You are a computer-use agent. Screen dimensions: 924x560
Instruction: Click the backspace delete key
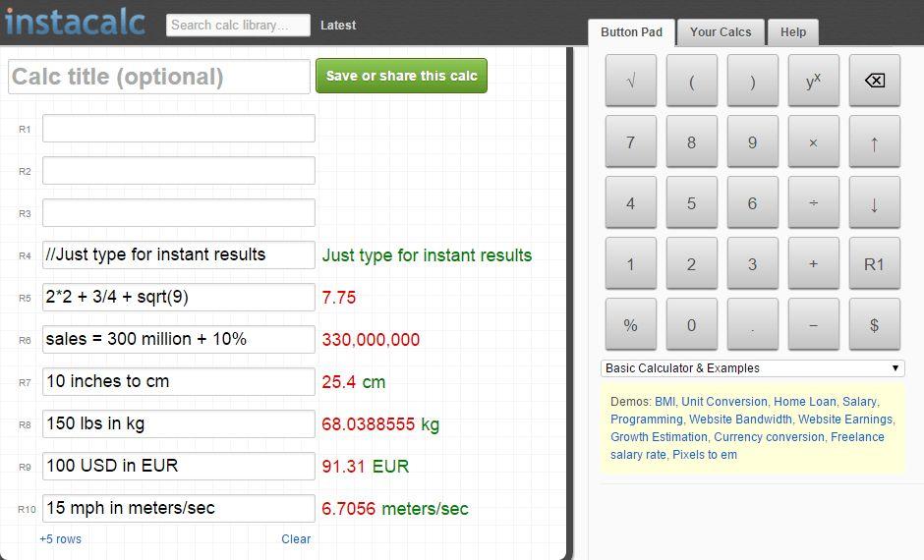click(x=874, y=82)
